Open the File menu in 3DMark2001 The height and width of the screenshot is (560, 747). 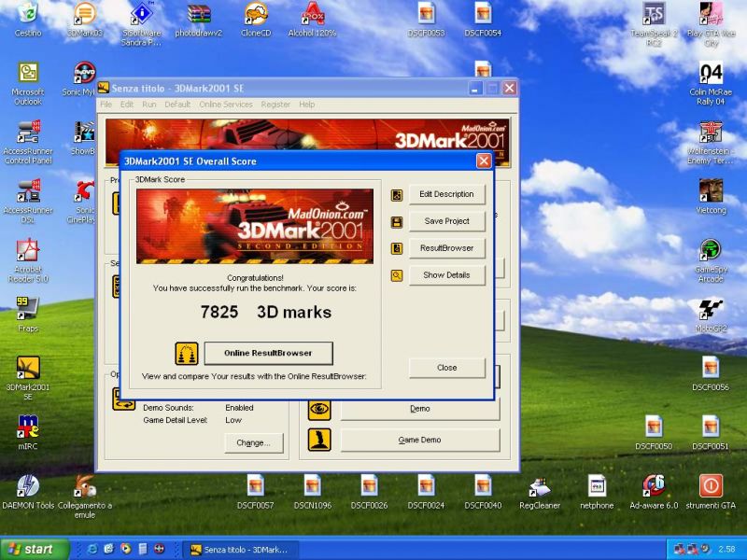click(106, 105)
